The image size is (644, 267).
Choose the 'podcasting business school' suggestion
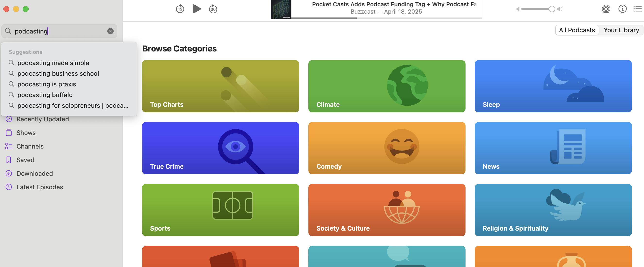tap(58, 74)
